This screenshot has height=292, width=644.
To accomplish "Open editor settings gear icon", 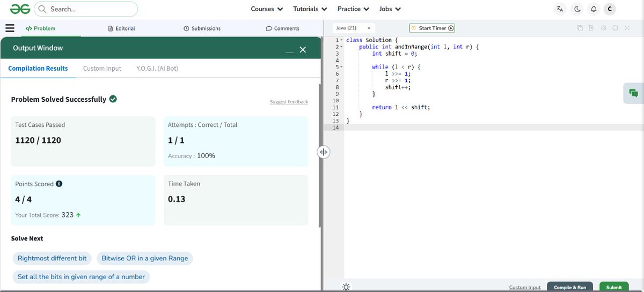I will click(x=604, y=28).
